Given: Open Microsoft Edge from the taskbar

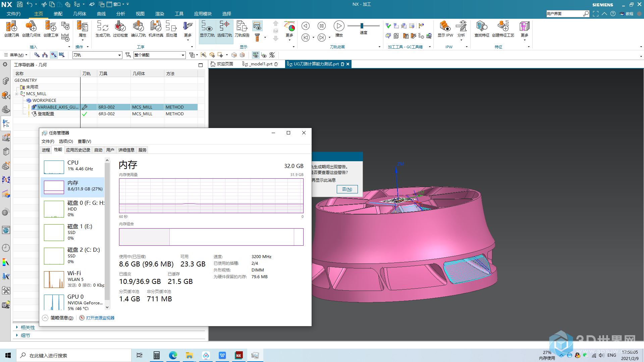Looking at the screenshot, I should click(173, 355).
